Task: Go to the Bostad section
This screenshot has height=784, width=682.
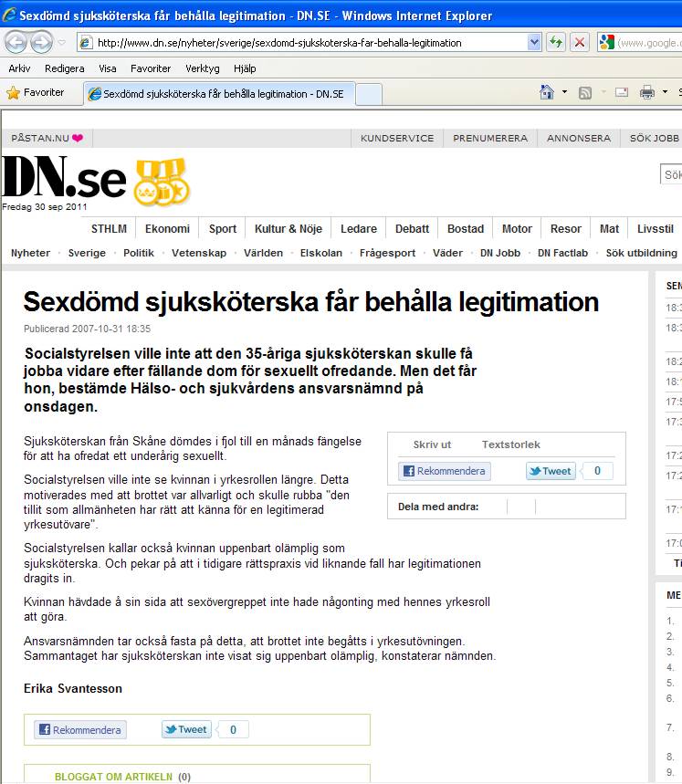Action: [x=466, y=229]
